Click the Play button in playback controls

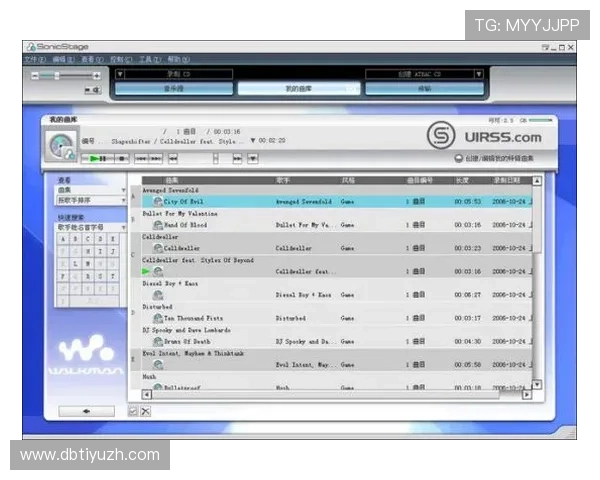94,158
